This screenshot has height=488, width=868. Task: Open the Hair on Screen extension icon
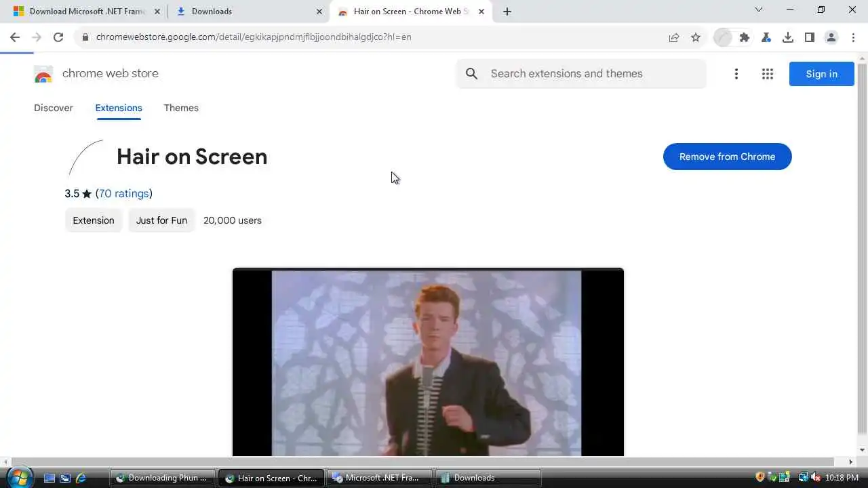tap(723, 37)
